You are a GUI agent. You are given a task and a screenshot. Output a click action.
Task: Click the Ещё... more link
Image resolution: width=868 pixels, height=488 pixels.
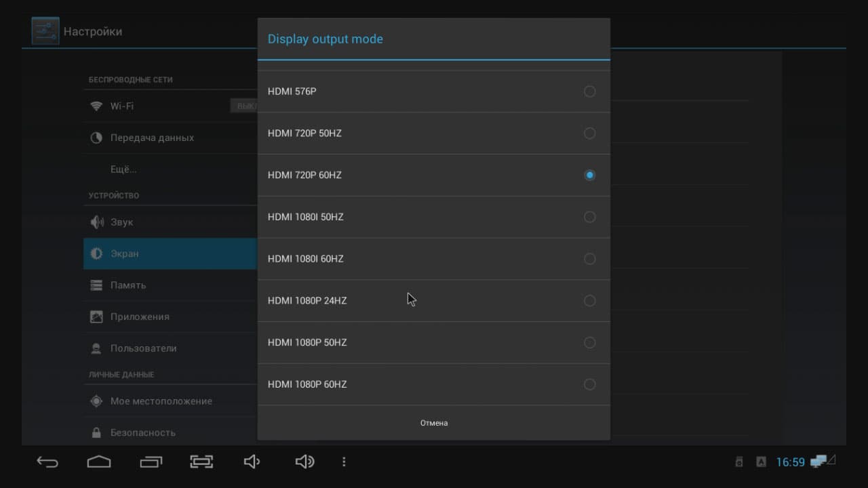point(123,169)
